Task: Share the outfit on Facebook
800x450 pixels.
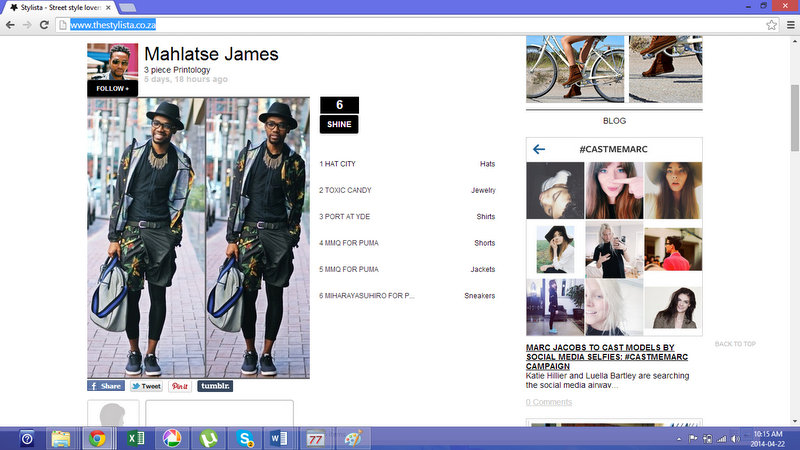Action: [x=106, y=385]
